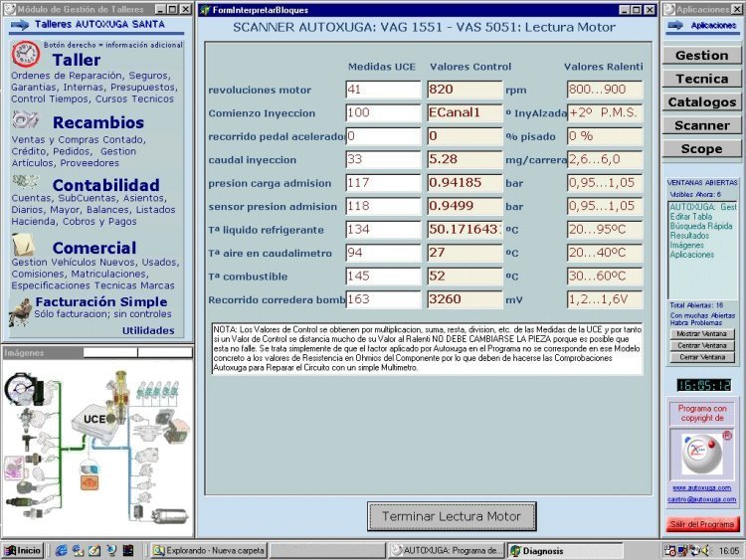Click Terminar Lectura Motor button
This screenshot has width=746, height=560.
452,516
